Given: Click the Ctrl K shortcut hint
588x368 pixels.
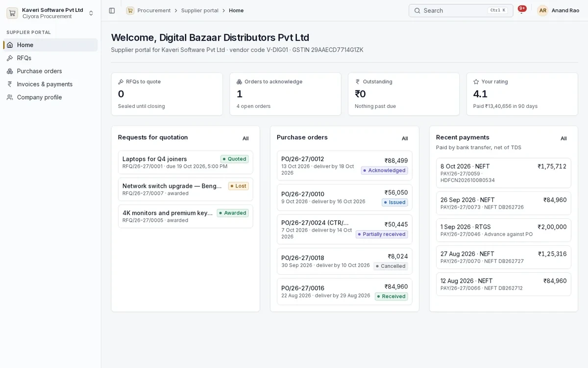Looking at the screenshot, I should pyautogui.click(x=498, y=10).
